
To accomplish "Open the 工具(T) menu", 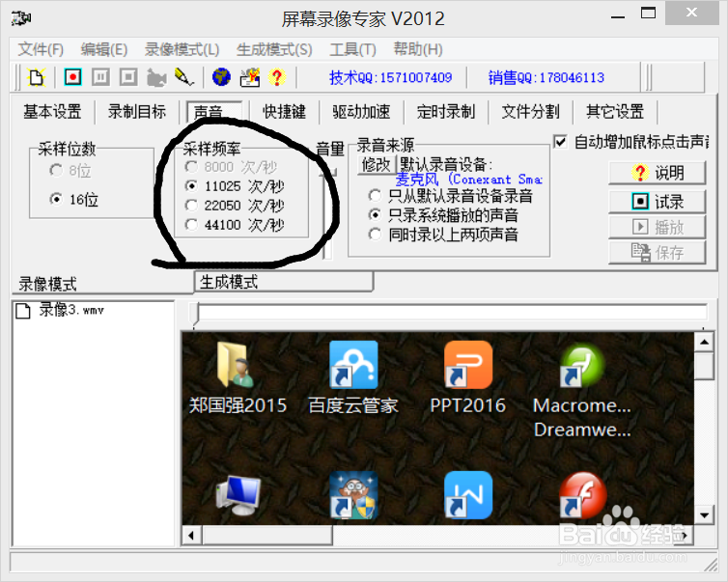I will tap(352, 49).
